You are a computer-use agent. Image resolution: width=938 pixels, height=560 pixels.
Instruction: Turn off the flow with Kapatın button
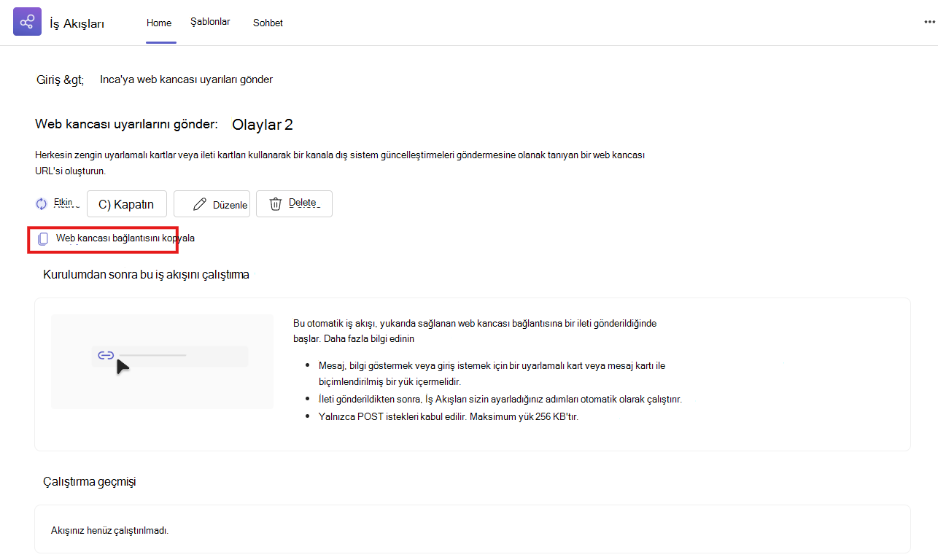126,204
